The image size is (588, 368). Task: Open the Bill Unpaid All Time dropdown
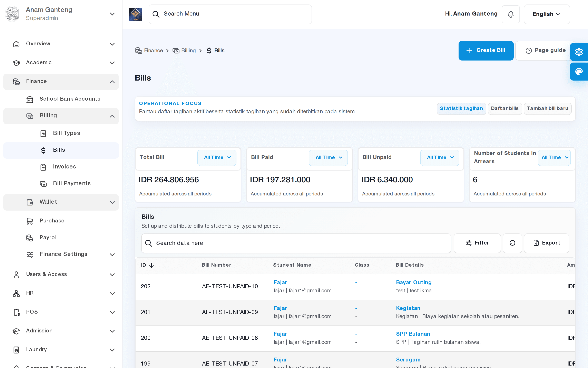click(x=440, y=158)
